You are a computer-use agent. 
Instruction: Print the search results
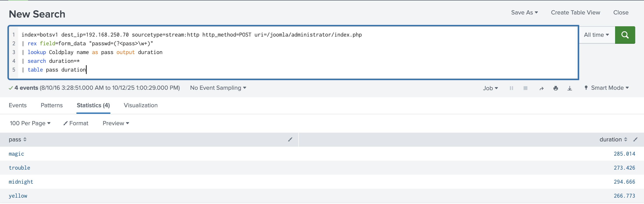(556, 88)
